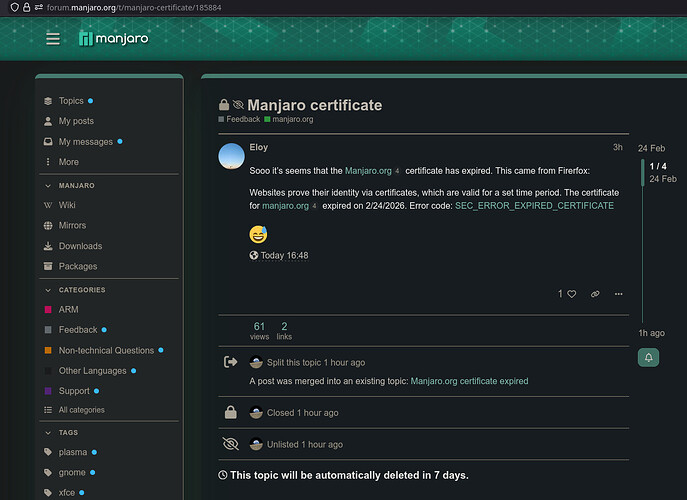
Task: Open post's more actions ellipsis
Action: click(x=619, y=294)
